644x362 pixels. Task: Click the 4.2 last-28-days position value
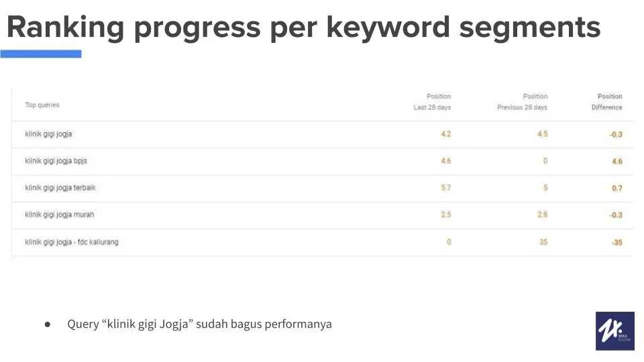(x=445, y=134)
